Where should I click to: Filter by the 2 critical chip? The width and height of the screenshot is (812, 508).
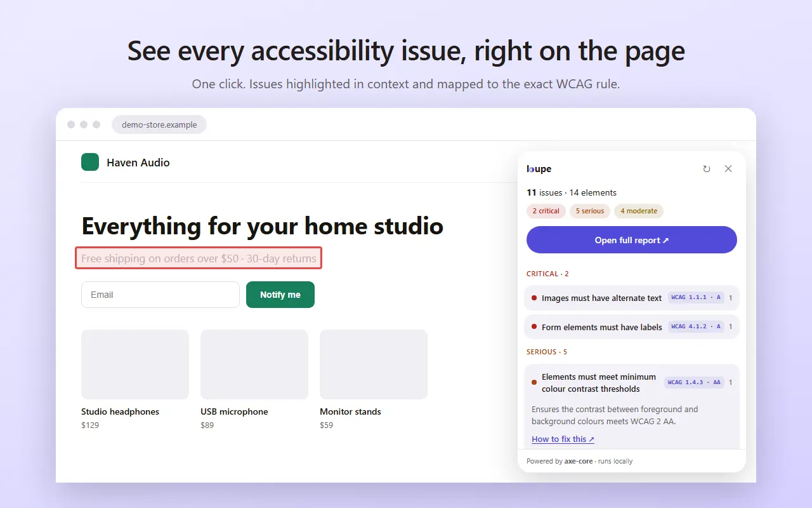(x=546, y=211)
